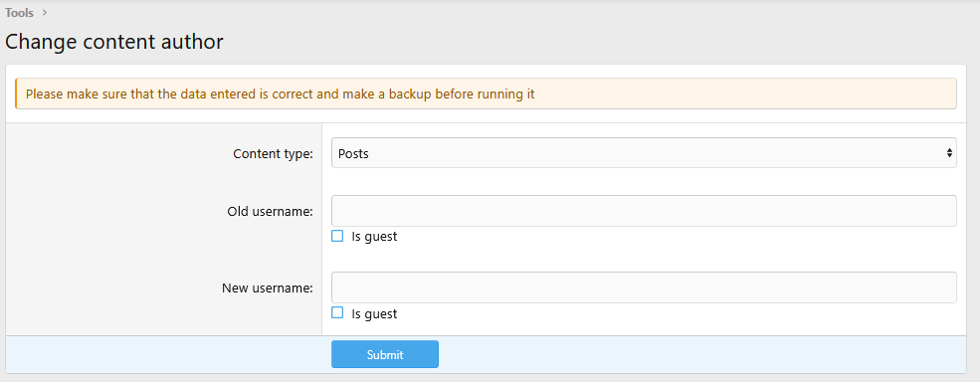This screenshot has height=382, width=980.
Task: Expand the Content type dropdown arrow
Action: (949, 152)
